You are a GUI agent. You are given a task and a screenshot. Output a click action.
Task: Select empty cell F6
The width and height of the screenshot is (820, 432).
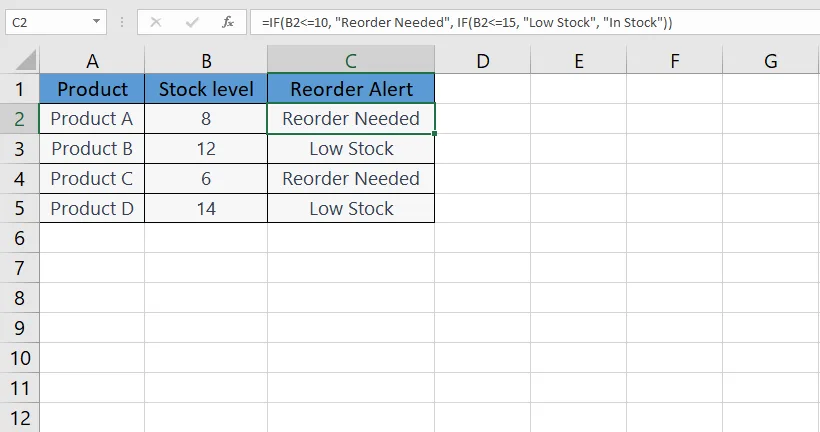[675, 238]
